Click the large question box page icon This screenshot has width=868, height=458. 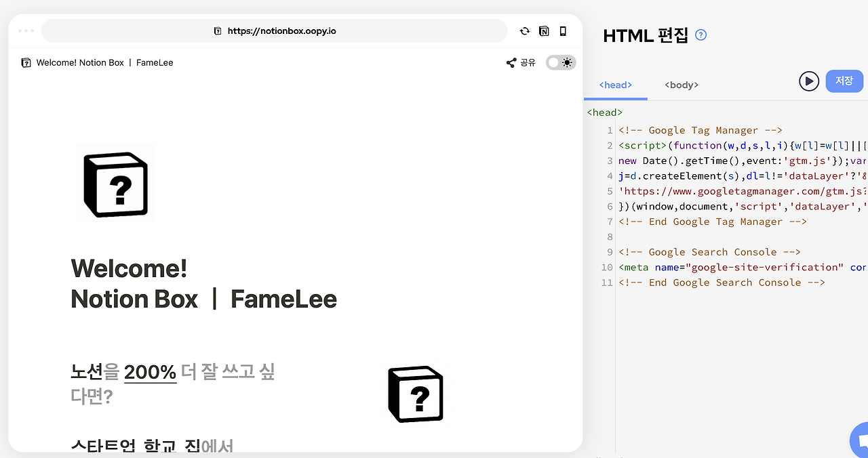[116, 183]
